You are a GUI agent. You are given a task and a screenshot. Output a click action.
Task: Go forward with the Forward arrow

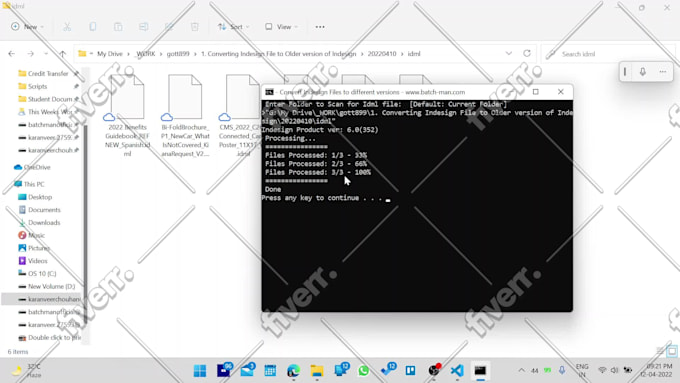tap(30, 54)
